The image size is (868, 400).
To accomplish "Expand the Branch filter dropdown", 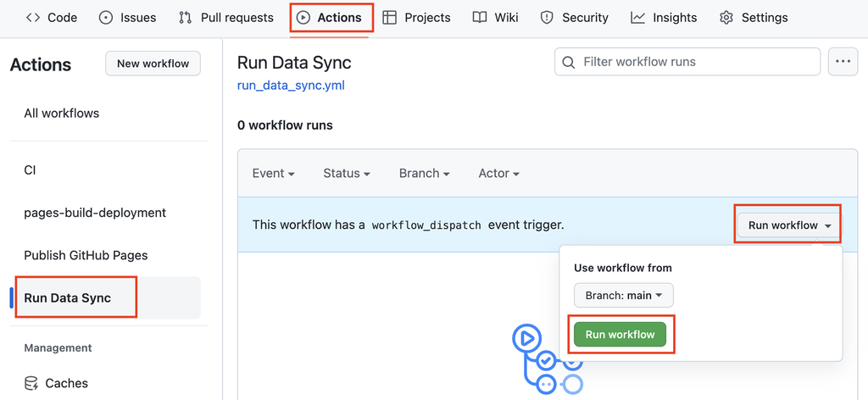I will (424, 173).
